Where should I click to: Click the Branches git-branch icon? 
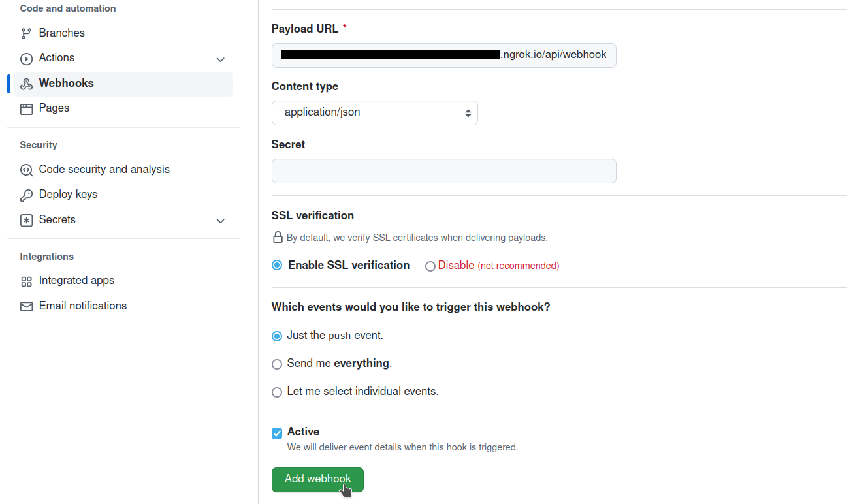(26, 33)
